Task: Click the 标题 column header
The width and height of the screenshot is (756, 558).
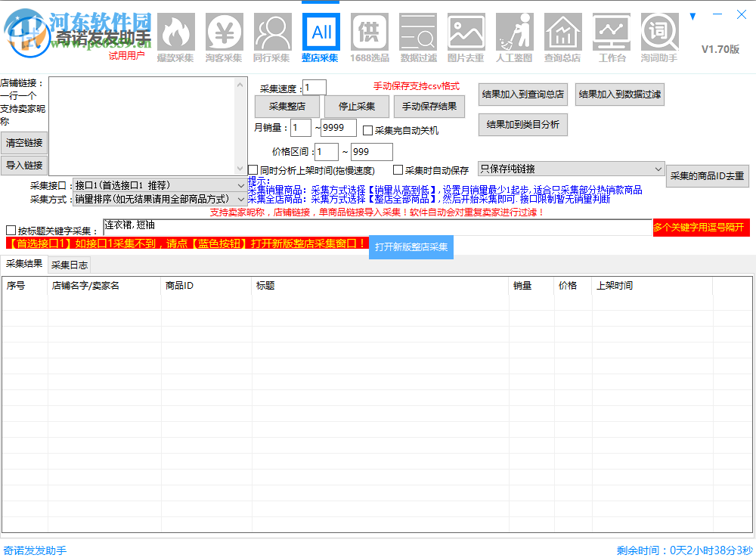Action: click(x=380, y=286)
